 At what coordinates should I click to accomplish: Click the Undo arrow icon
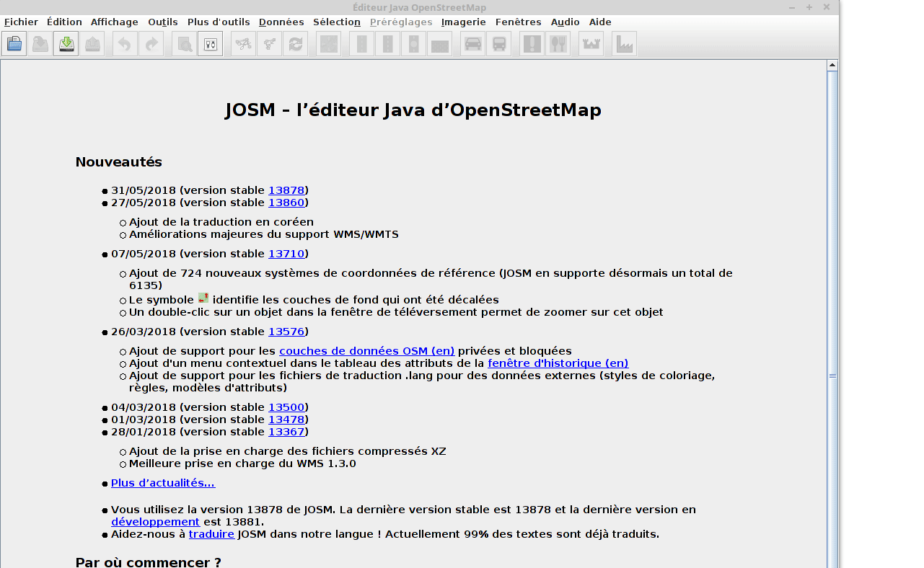pyautogui.click(x=125, y=44)
